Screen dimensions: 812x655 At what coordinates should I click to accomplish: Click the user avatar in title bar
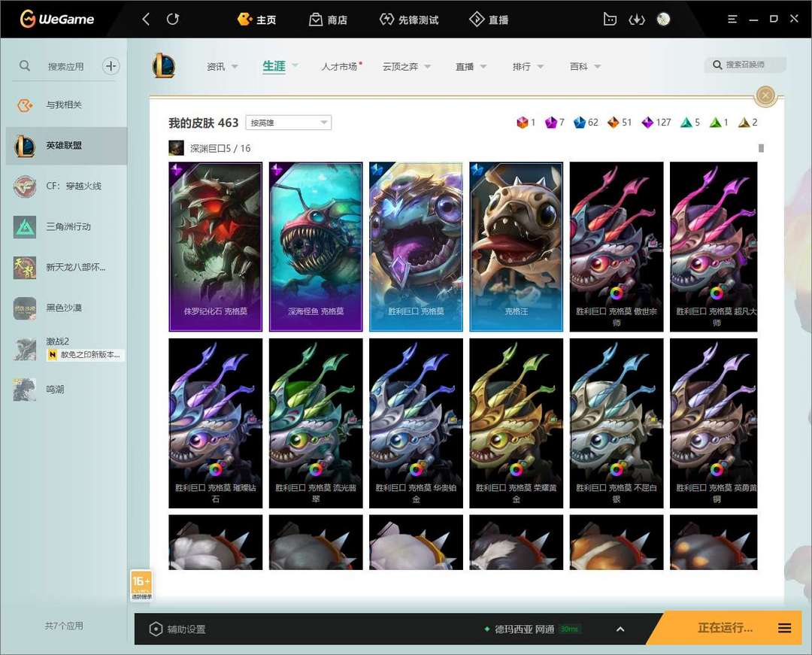(663, 19)
